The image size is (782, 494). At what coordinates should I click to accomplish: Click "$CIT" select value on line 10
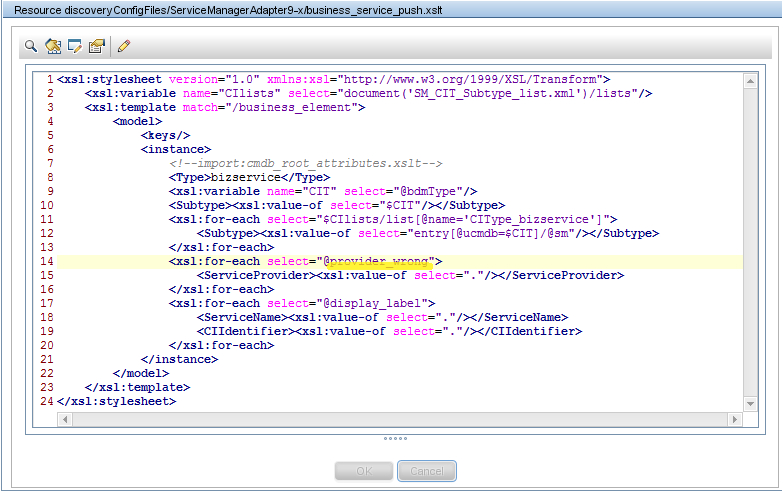click(400, 205)
